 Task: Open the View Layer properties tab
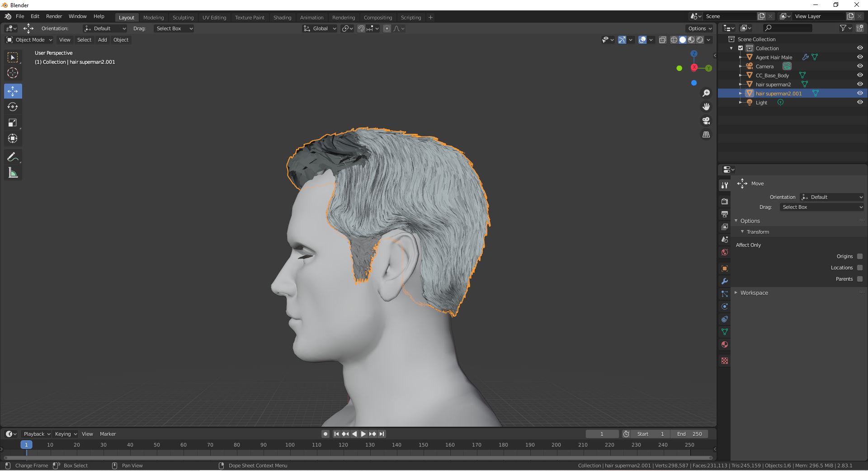click(x=725, y=226)
